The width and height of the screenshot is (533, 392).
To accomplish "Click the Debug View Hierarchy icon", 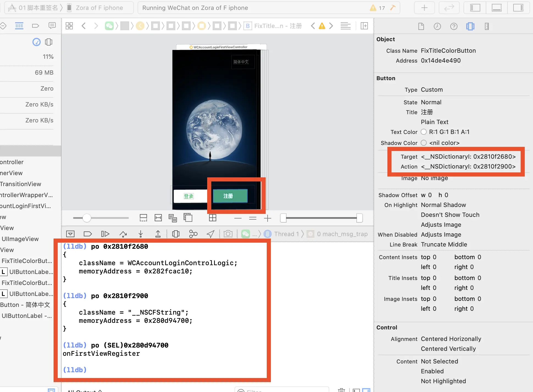I will [x=176, y=234].
